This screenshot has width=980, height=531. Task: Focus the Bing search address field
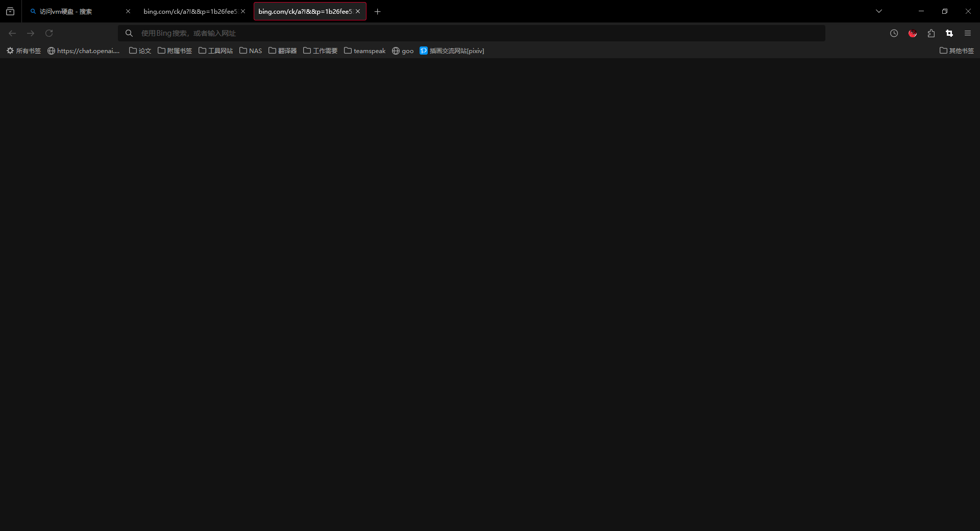pyautogui.click(x=472, y=33)
